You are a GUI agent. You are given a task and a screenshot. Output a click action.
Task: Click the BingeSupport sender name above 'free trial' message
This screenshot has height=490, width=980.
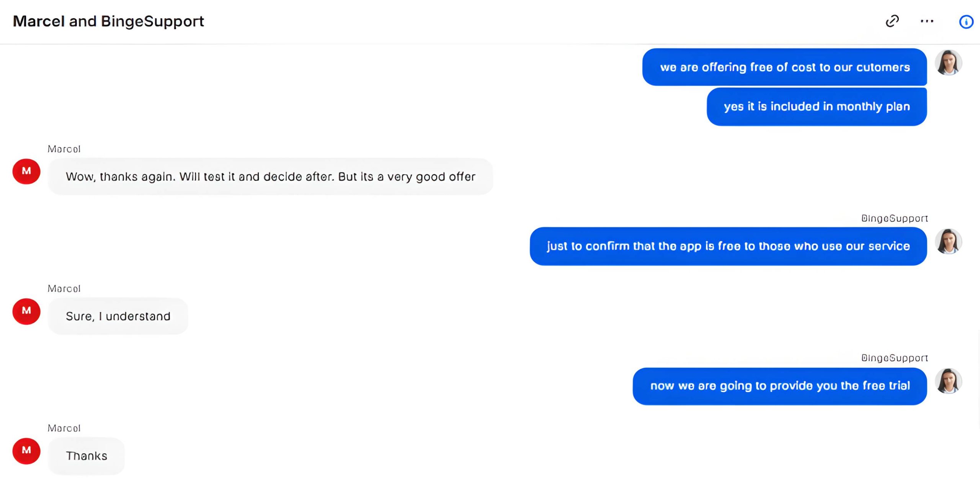tap(894, 358)
